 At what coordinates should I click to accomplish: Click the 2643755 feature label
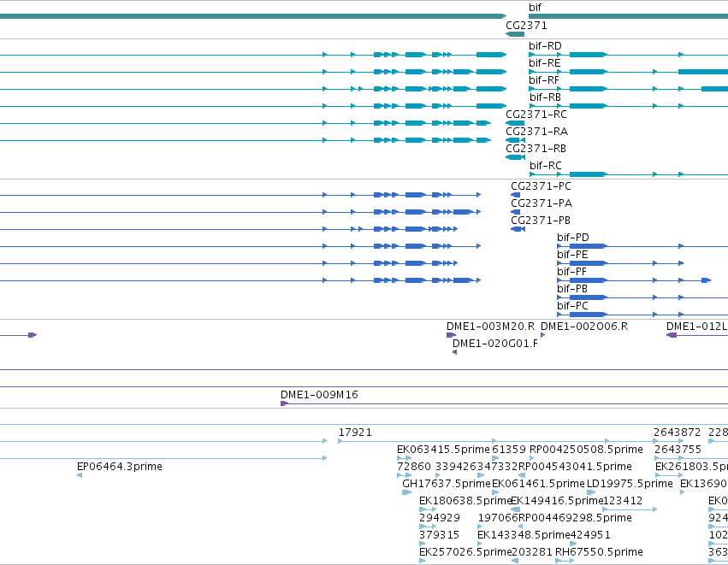pos(678,450)
